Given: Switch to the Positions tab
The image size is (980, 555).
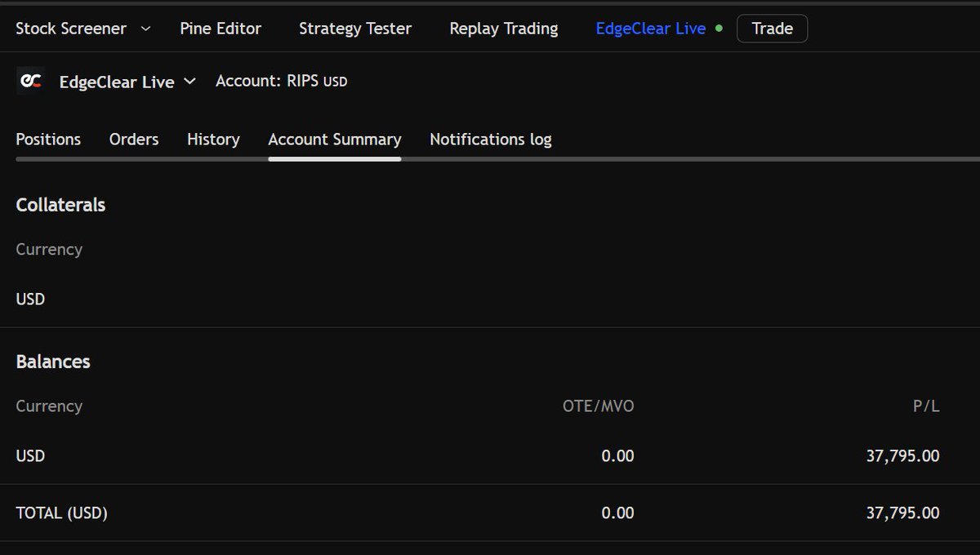Looking at the screenshot, I should click(48, 140).
